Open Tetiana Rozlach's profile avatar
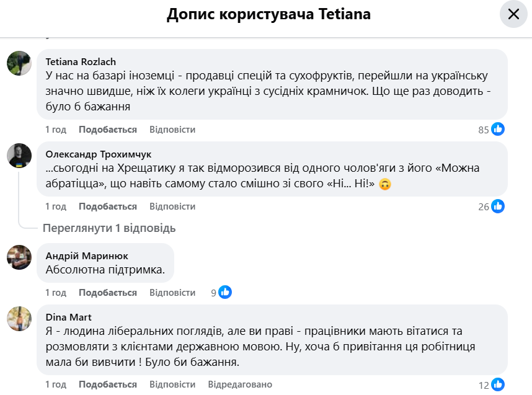532x395 pixels. [19, 63]
